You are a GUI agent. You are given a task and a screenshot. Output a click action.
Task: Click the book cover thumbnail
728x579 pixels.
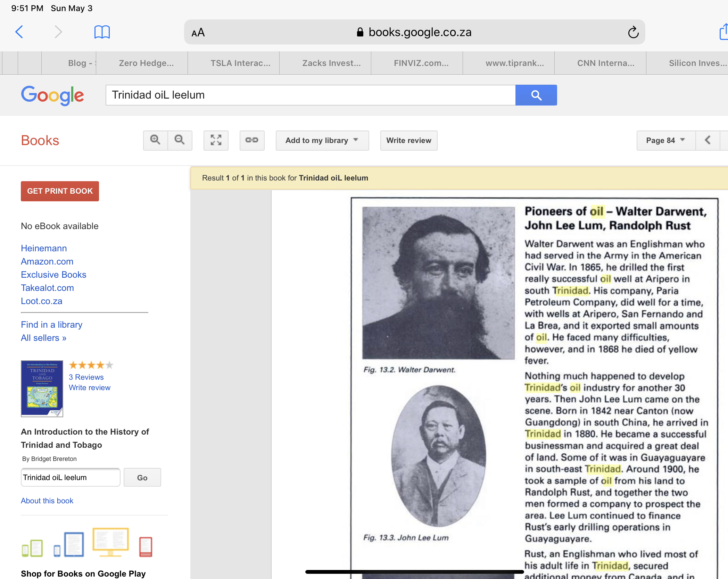(x=42, y=388)
